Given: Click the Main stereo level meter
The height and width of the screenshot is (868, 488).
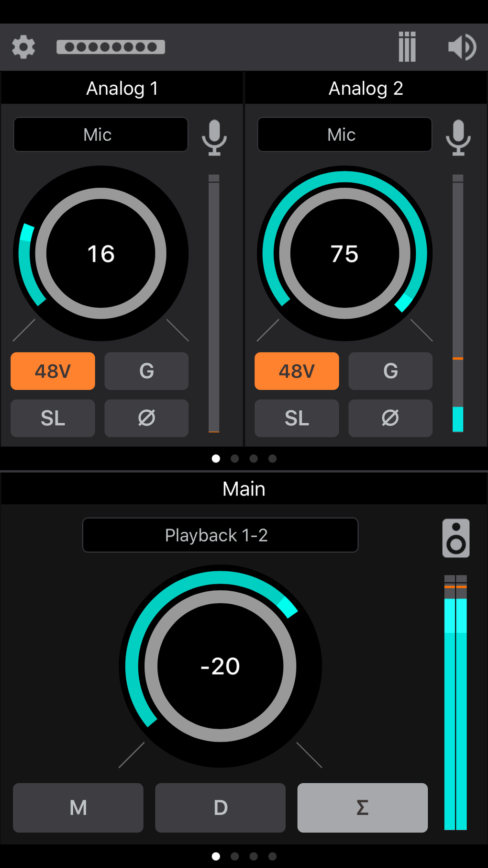Looking at the screenshot, I should click(x=455, y=702).
